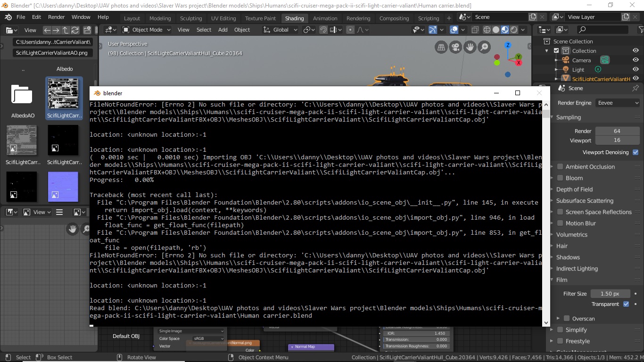
Task: Select rendered viewport shading
Action: pos(514,30)
